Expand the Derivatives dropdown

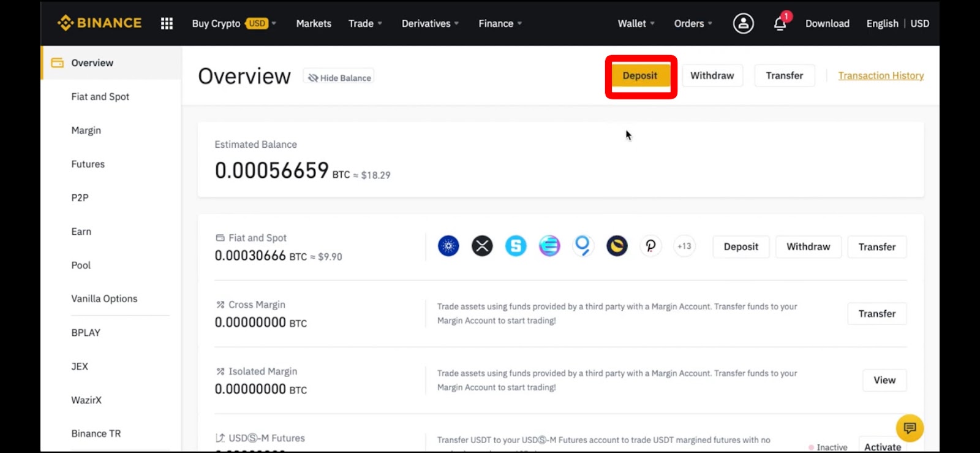[430, 23]
